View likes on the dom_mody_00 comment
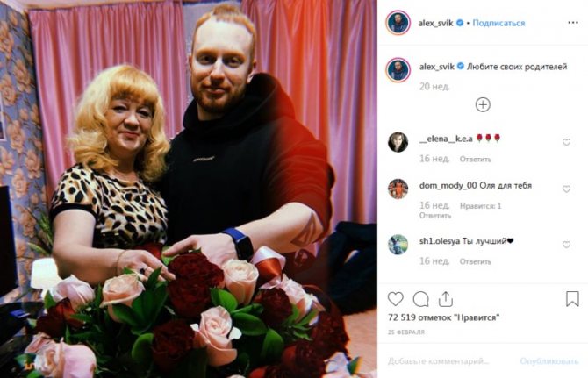 [x=480, y=206]
